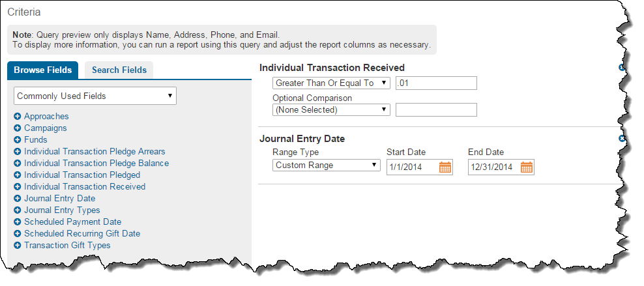Click the empty Optional Comparison value field
The height and width of the screenshot is (286, 644).
tap(436, 110)
